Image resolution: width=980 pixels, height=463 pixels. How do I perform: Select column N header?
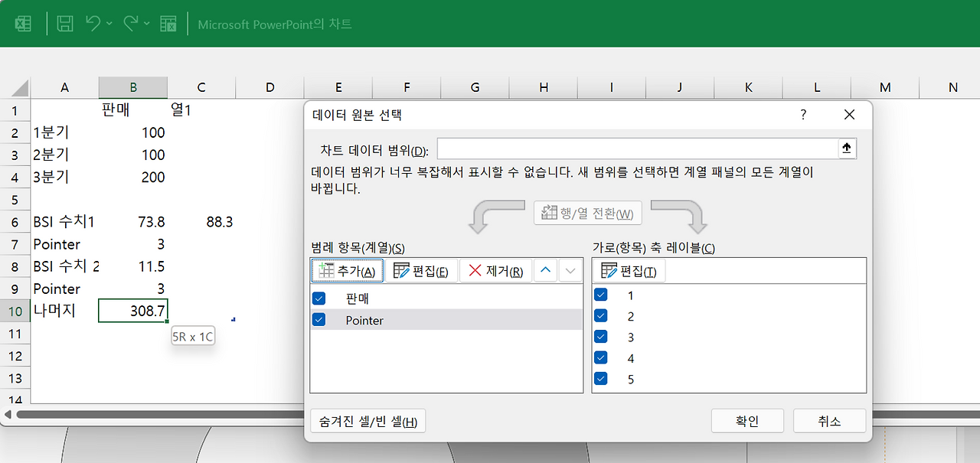click(953, 87)
